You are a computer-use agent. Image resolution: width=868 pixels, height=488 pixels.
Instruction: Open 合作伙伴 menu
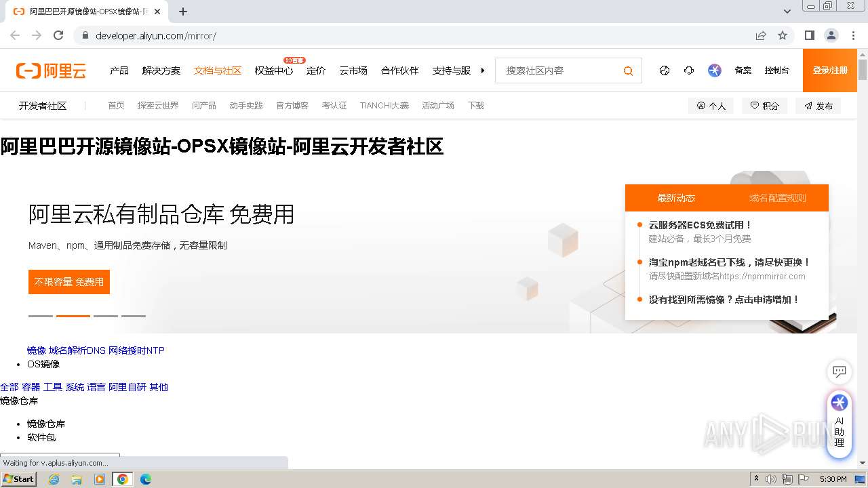[400, 70]
